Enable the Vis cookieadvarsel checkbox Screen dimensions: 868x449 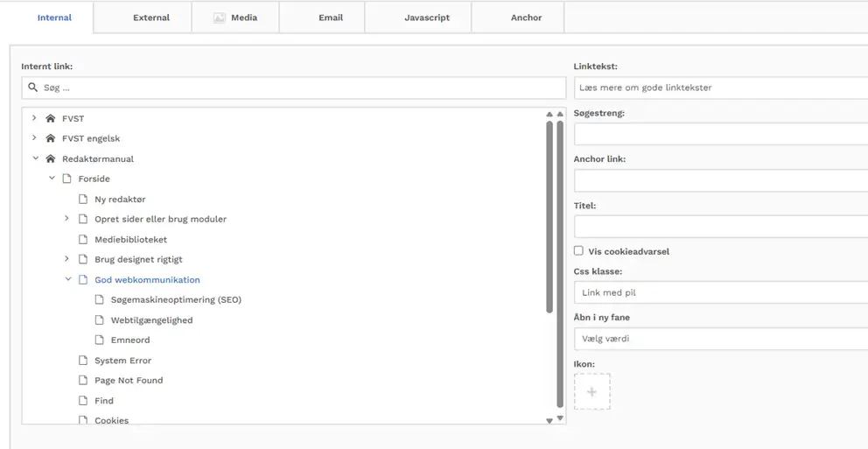tap(578, 251)
